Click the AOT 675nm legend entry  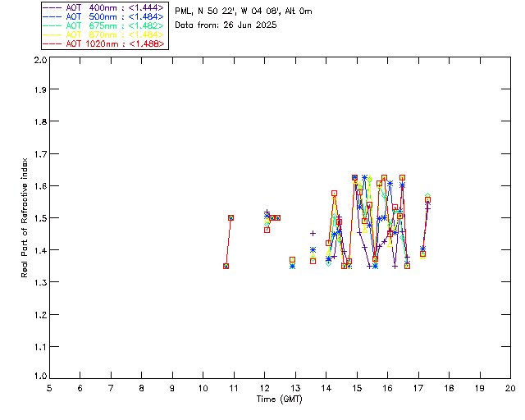(x=114, y=25)
